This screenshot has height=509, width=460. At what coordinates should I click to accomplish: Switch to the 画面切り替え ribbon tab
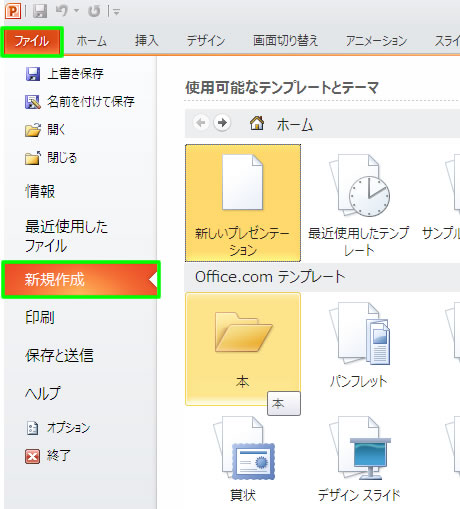(285, 41)
